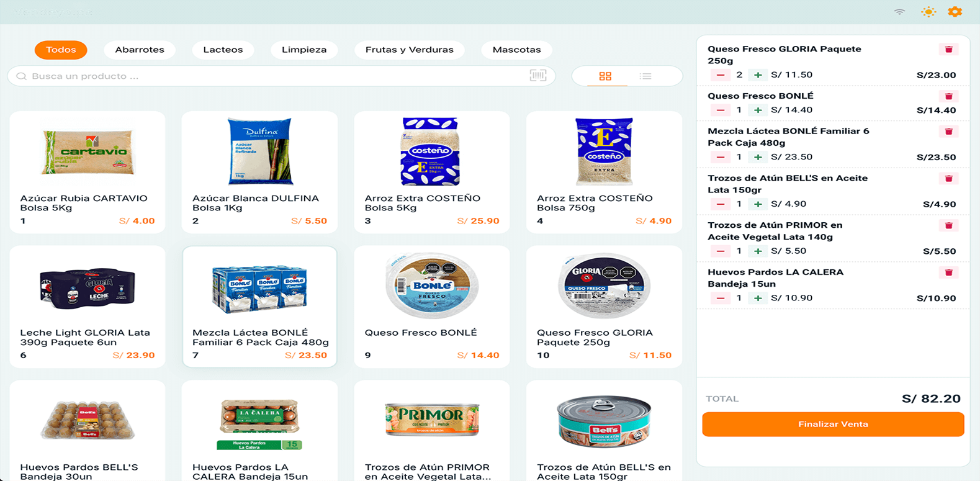Increase Trozos de Atún BELL'S quantity
Screen dimensions: 980x481
[x=758, y=204]
